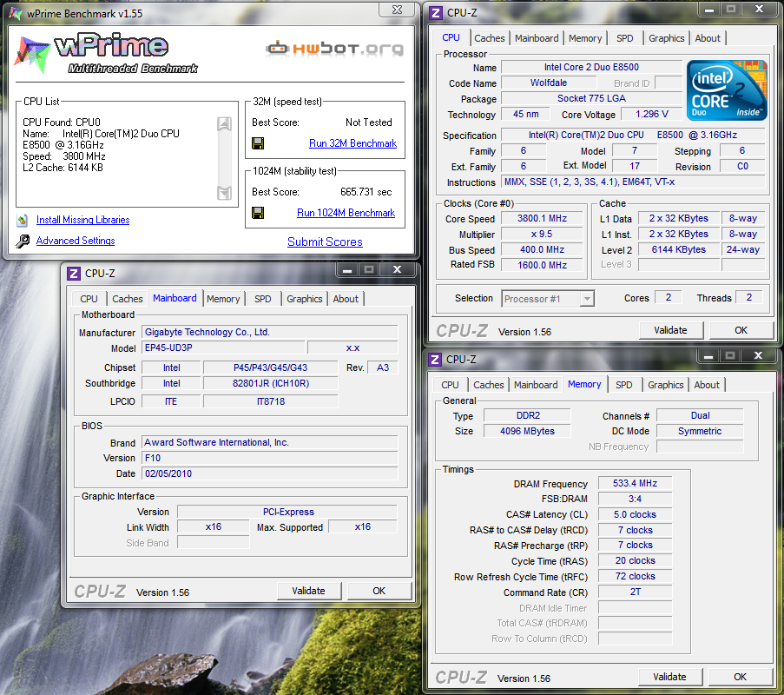
Task: Run the 1024M Benchmark
Action: tap(346, 213)
